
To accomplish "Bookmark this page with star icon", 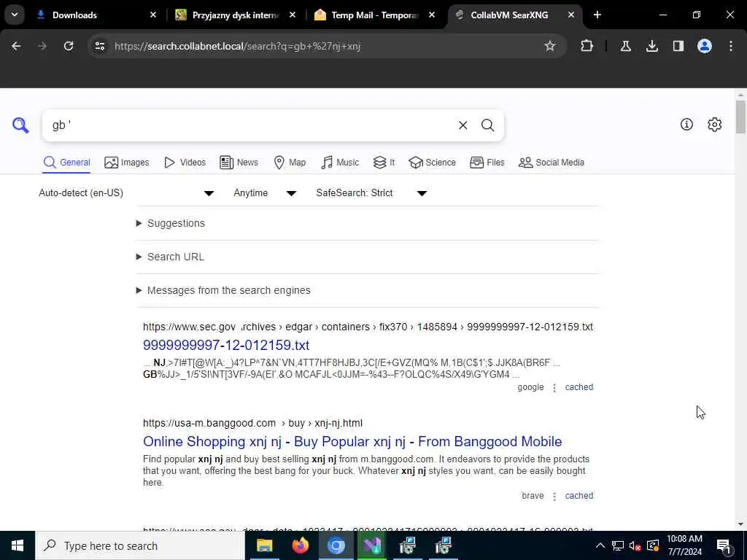I will [550, 46].
